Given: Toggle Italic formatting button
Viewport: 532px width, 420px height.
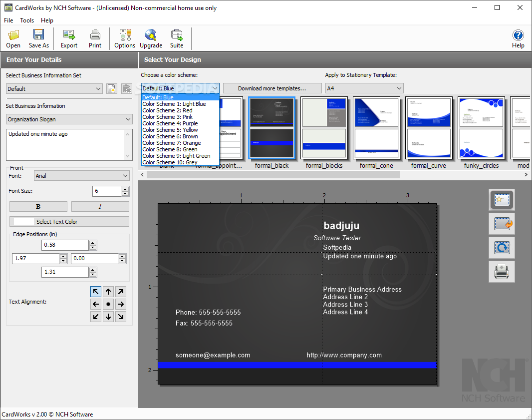Looking at the screenshot, I should (100, 206).
